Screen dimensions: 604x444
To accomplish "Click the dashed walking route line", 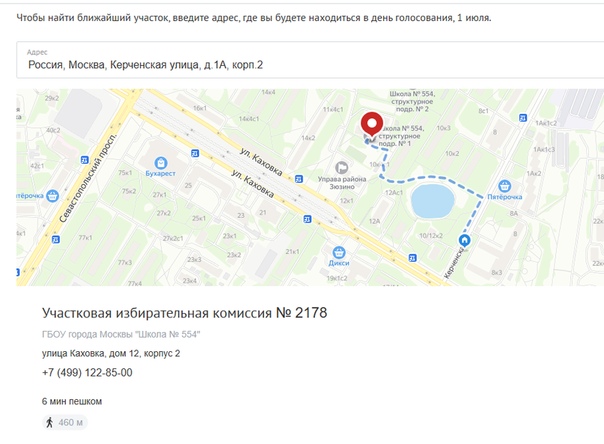I will (431, 178).
